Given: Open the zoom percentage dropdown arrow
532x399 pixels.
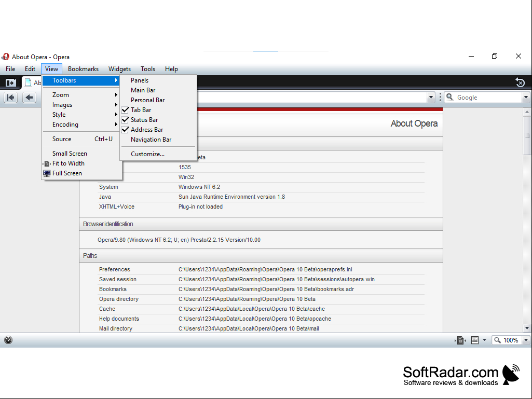Looking at the screenshot, I should tap(526, 340).
